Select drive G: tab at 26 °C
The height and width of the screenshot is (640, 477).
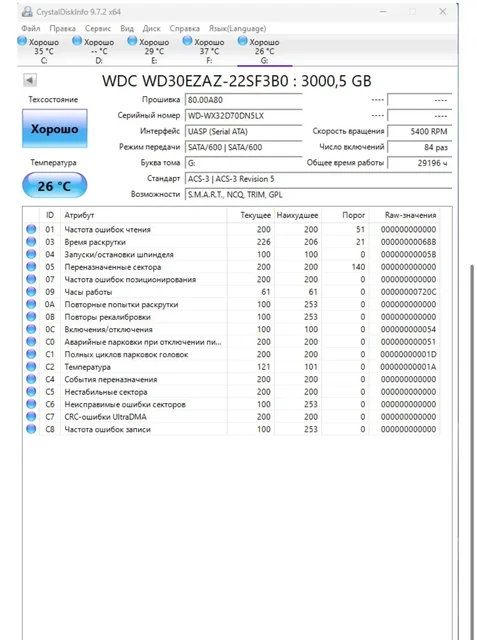[x=264, y=51]
